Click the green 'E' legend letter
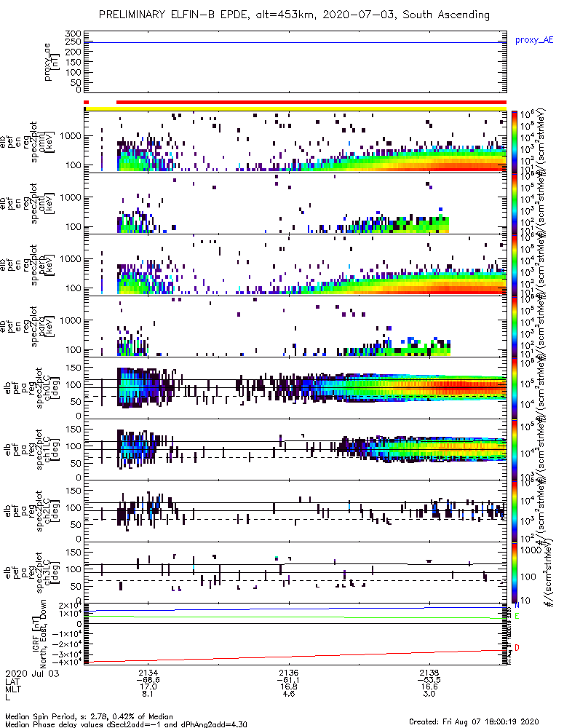Viewport: 564px width, 728px height. 517,616
